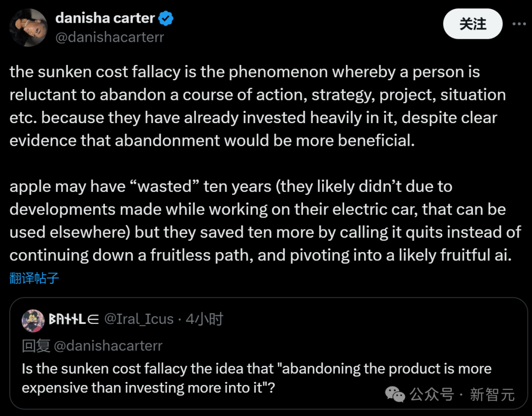Click the 翻译帖子 translate link
Viewport: 532px width, 416px height.
click(x=34, y=278)
